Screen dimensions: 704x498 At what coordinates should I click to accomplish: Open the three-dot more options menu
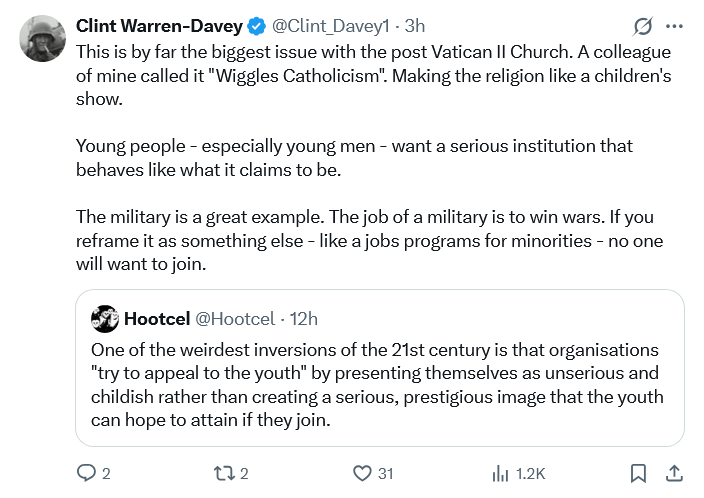click(674, 26)
